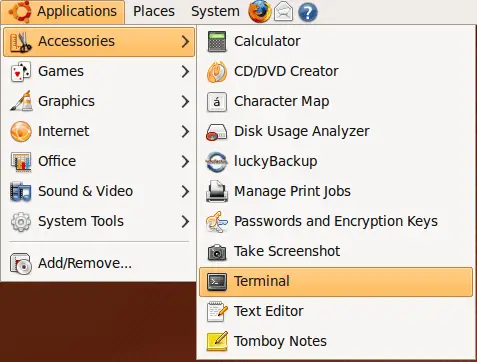Image resolution: width=477 pixels, height=362 pixels.
Task: Click the Tomboy Notes yellow note icon
Action: (217, 341)
